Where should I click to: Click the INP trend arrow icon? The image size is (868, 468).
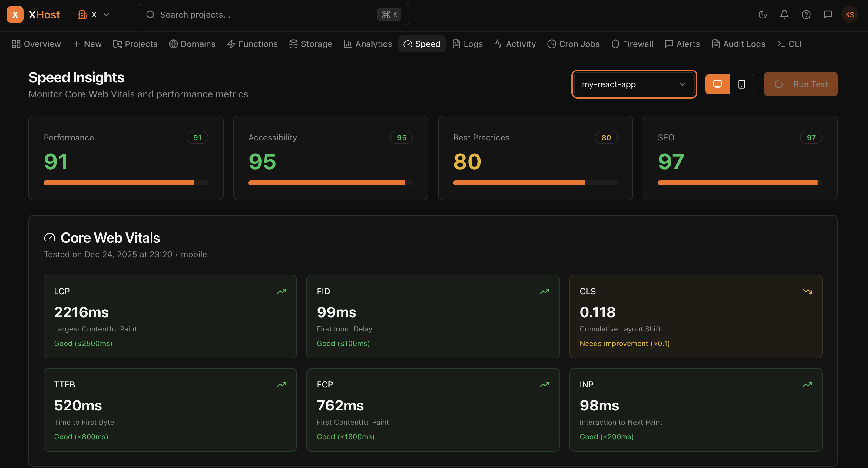[807, 384]
